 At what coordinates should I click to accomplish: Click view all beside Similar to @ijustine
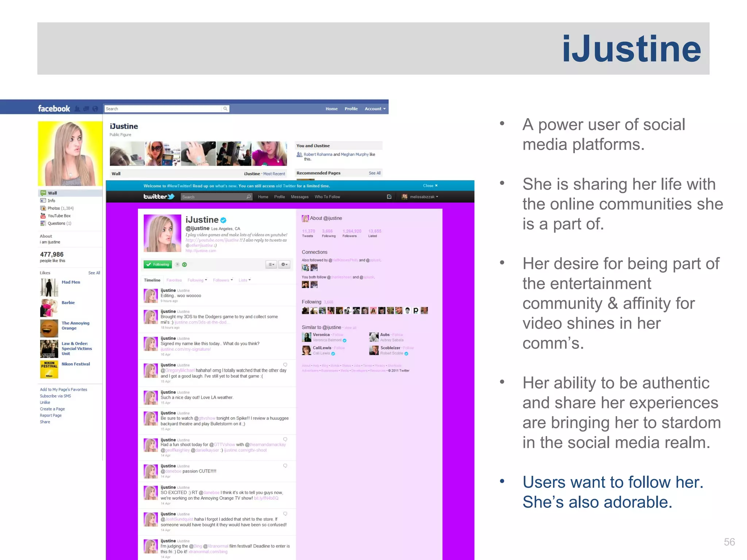(350, 327)
